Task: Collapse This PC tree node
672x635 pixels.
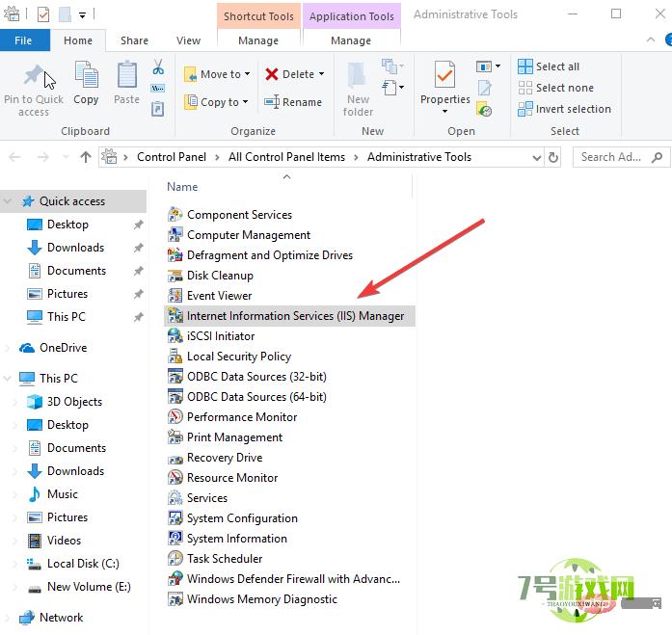Action: 8,378
